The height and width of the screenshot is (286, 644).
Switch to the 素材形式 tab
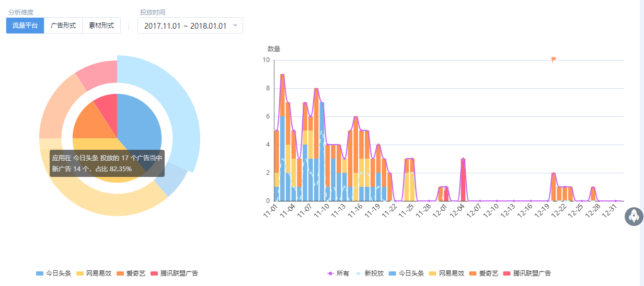pos(101,26)
